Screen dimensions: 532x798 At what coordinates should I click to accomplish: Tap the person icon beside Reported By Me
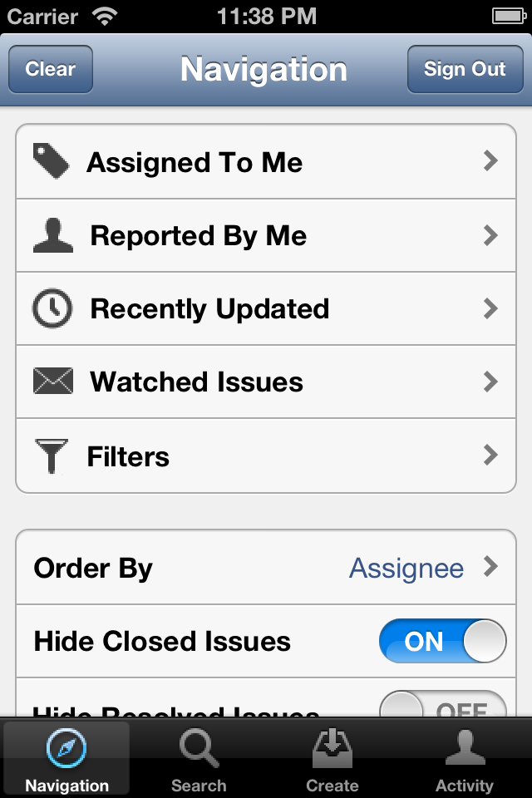point(53,235)
